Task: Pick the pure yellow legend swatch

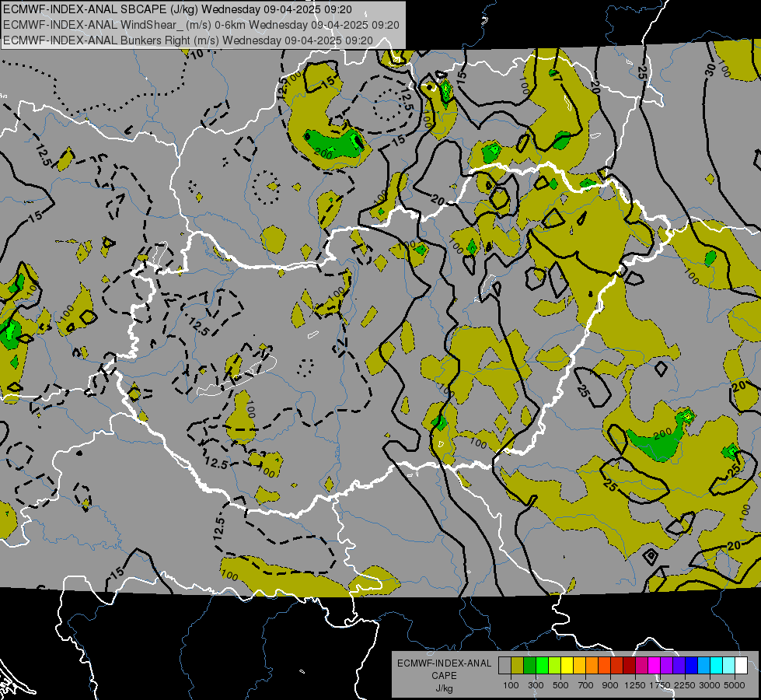Action: (x=567, y=666)
